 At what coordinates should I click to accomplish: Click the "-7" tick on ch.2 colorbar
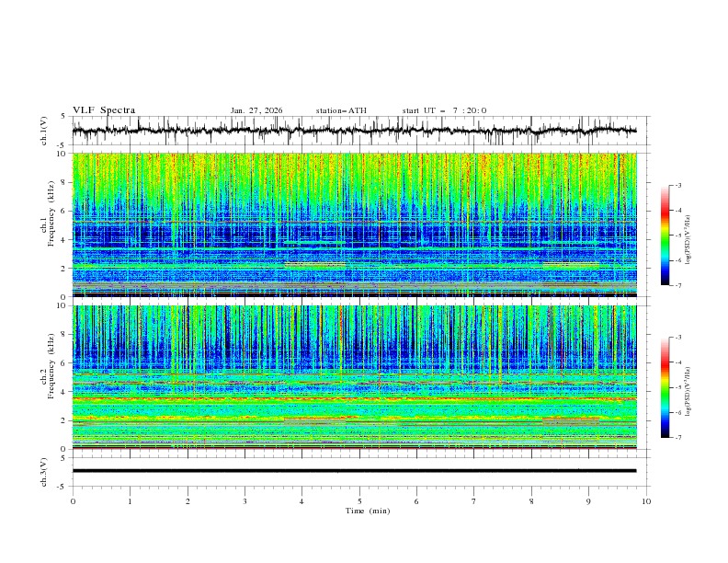[678, 438]
